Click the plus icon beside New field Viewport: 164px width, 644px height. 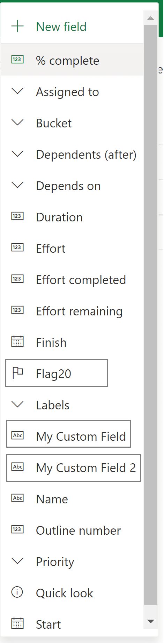17,26
